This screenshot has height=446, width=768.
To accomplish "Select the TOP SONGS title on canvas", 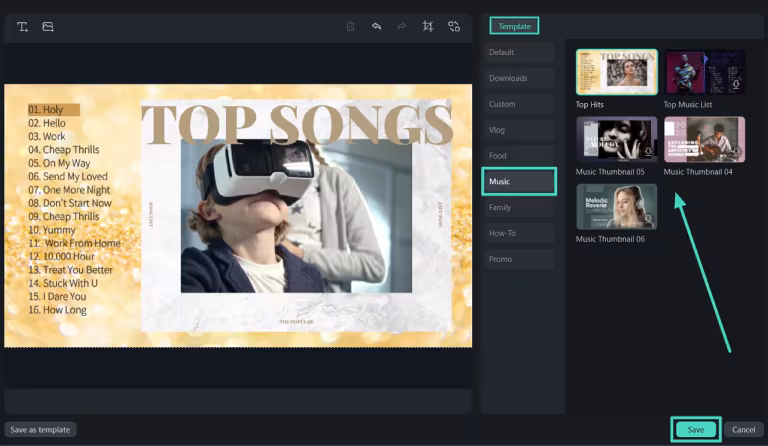I will (297, 124).
